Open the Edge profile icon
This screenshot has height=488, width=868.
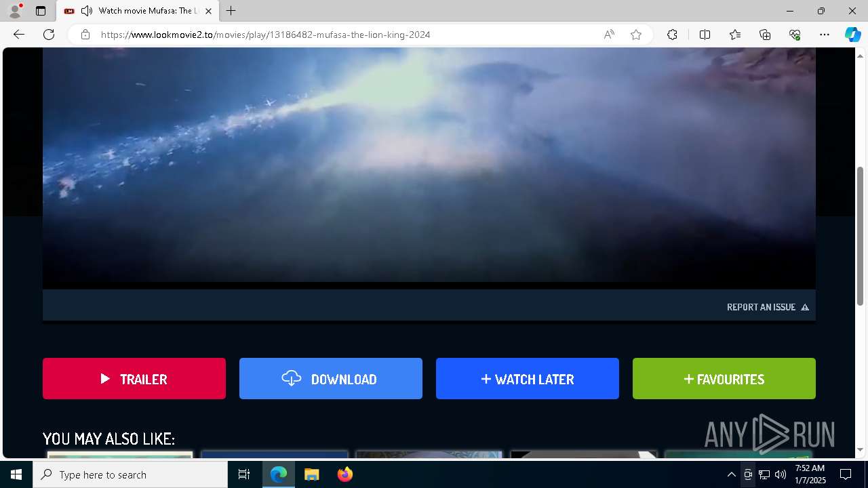15,11
